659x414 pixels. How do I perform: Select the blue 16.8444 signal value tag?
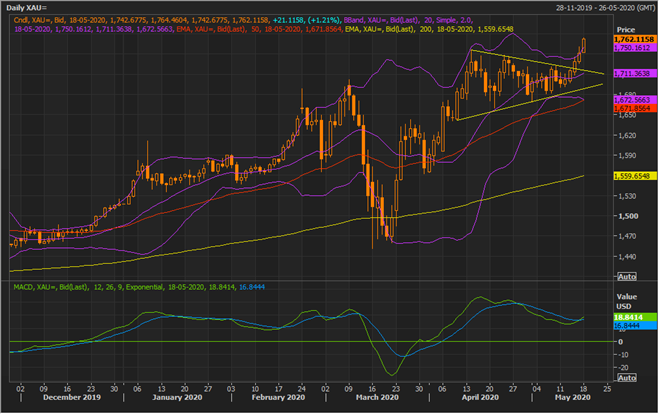635,326
